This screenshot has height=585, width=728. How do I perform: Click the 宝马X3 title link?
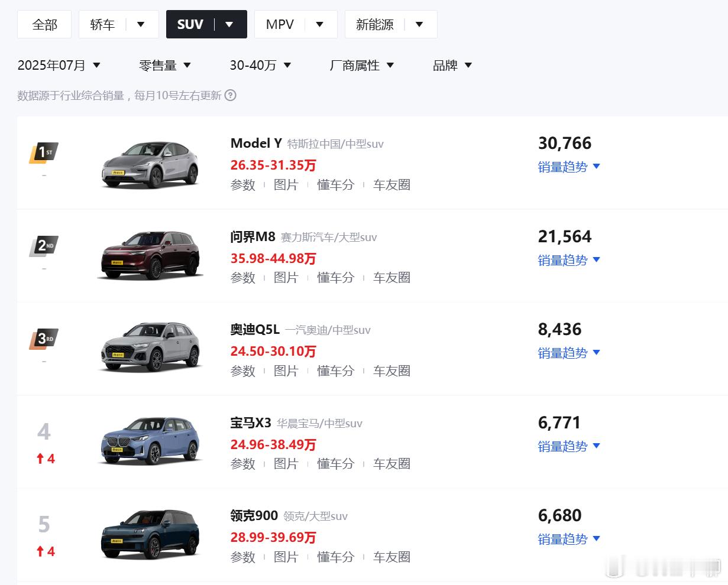pyautogui.click(x=251, y=422)
